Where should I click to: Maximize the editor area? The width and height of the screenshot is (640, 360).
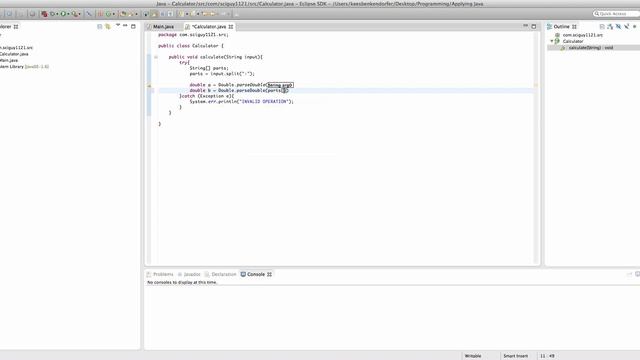534,26
